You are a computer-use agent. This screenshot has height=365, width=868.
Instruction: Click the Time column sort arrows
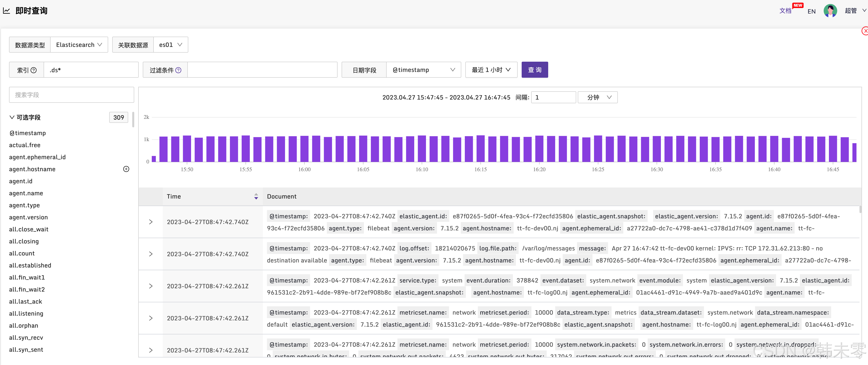(x=256, y=196)
